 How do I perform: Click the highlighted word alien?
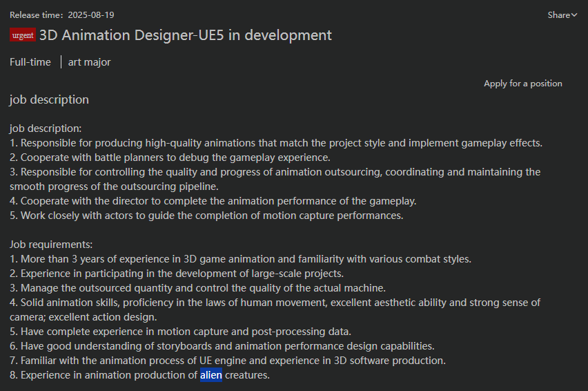tap(210, 375)
